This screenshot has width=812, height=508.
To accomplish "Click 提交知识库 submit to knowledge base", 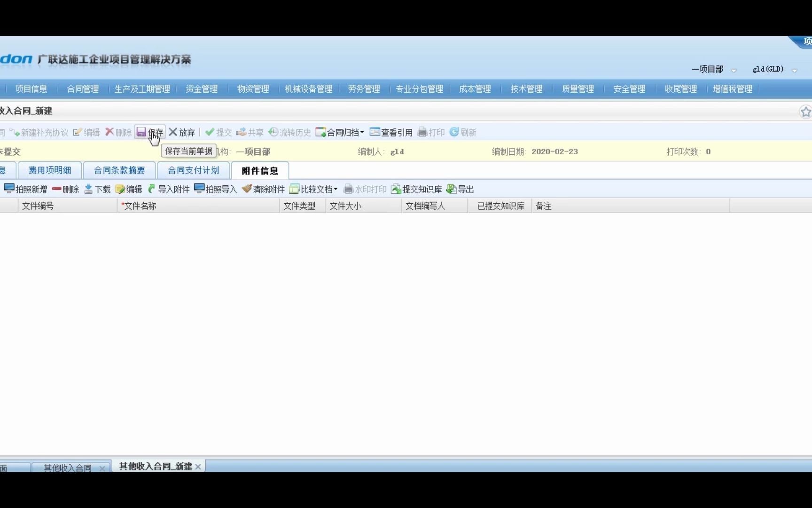I will pos(416,189).
